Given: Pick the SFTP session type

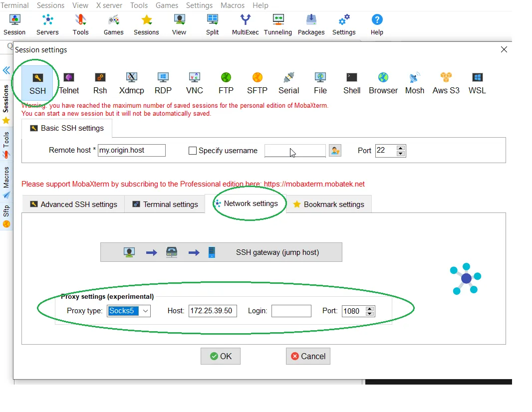Looking at the screenshot, I should (257, 83).
